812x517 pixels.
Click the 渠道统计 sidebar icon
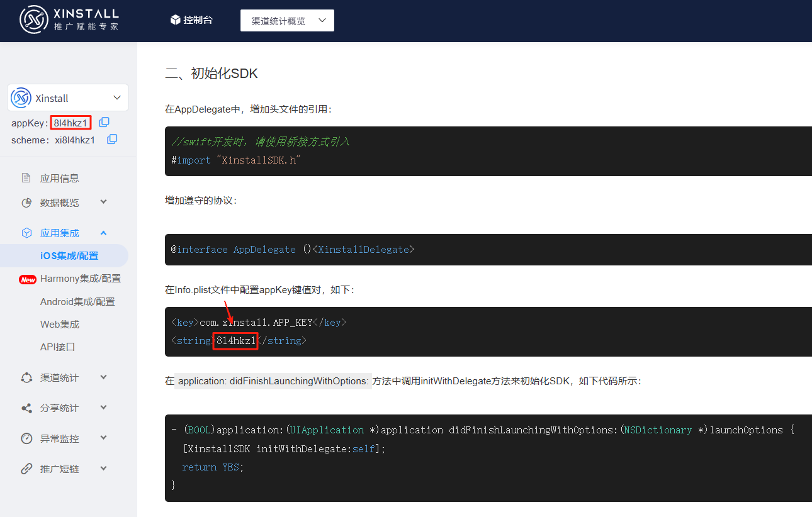pyautogui.click(x=26, y=377)
